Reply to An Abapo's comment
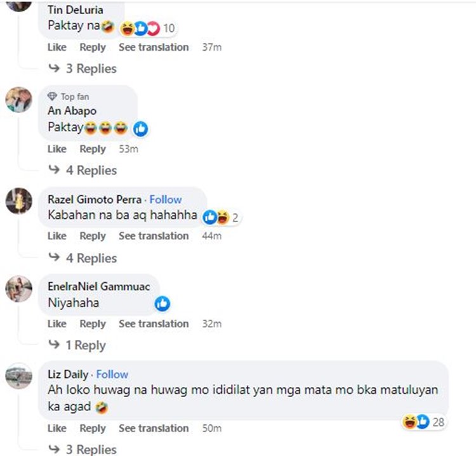476x456 pixels. pyautogui.click(x=93, y=149)
